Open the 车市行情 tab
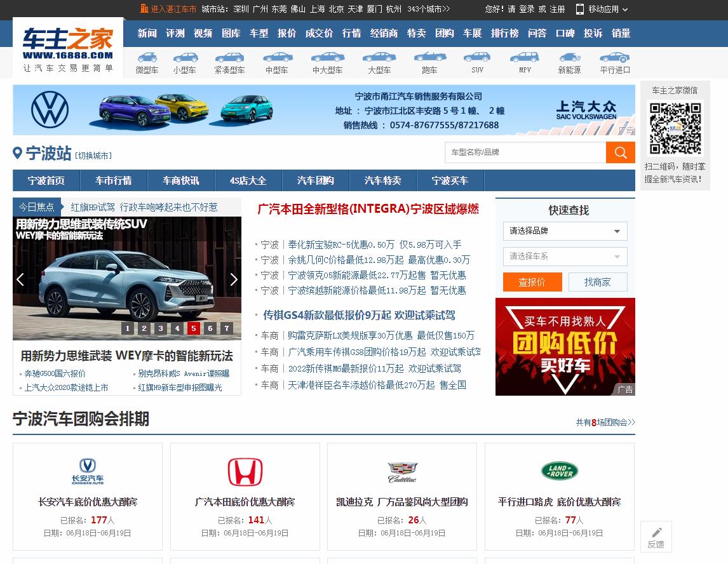Screen dimensions: 728x564 click(x=114, y=180)
